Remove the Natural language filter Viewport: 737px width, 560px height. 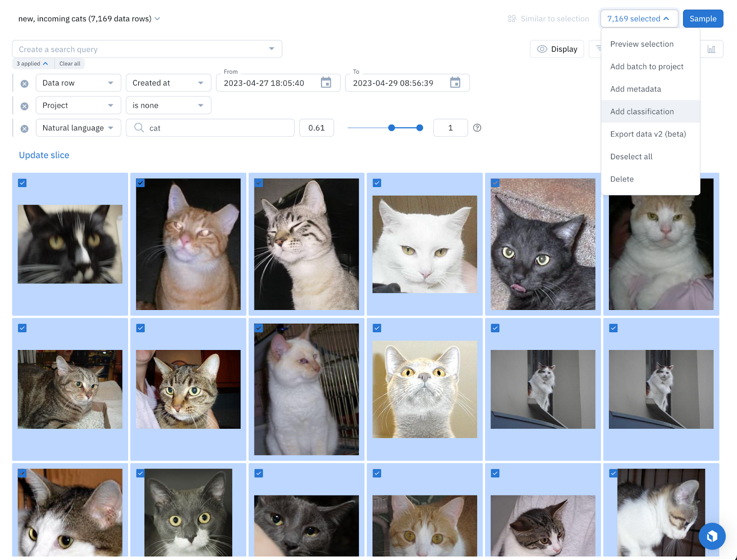(24, 128)
